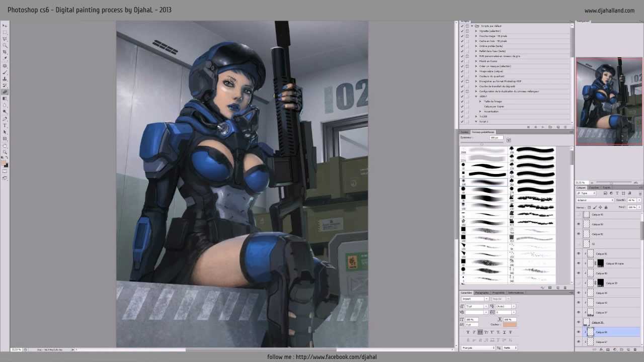The width and height of the screenshot is (644, 362).
Task: Click the navigator zoom slider
Action: 611,183
